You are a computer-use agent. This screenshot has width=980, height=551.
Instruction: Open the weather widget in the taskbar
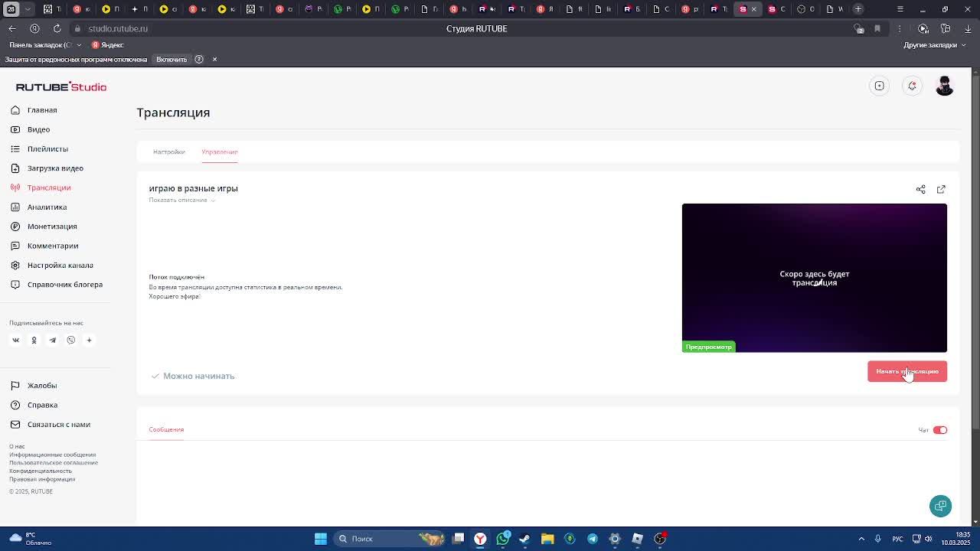tap(29, 539)
